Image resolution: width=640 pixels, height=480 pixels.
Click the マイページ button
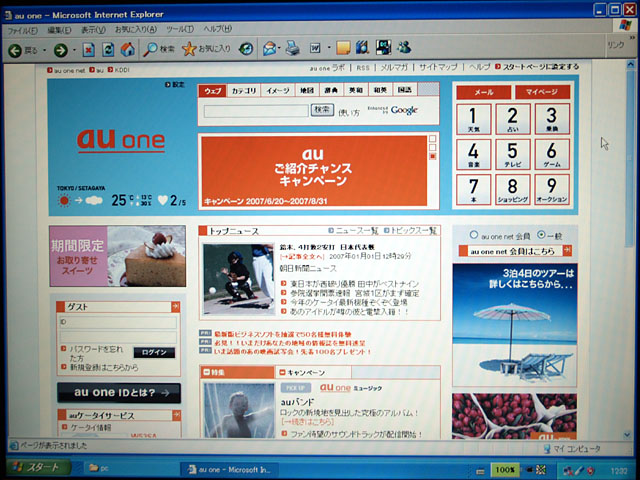point(542,92)
